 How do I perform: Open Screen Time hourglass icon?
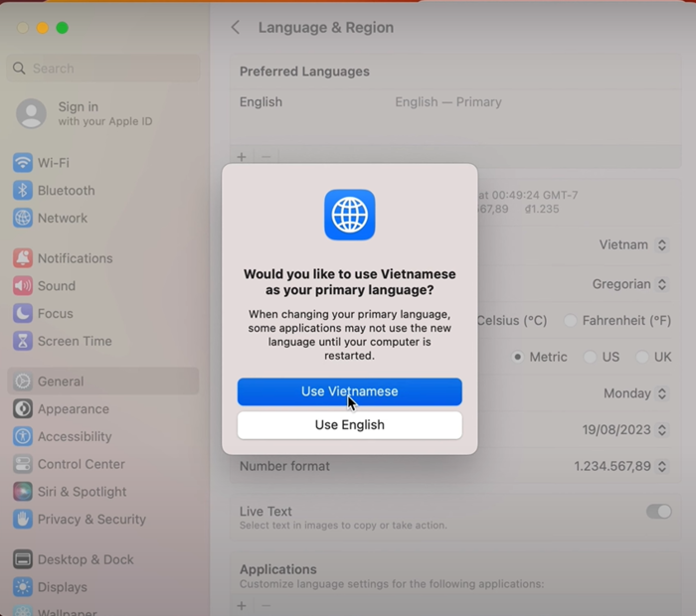22,341
